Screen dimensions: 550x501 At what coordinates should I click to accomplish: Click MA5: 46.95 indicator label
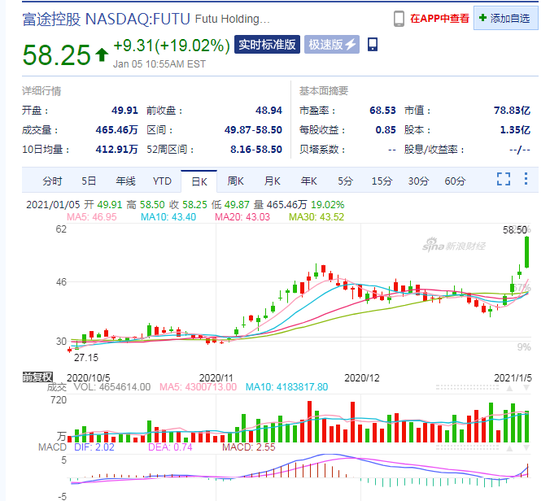click(92, 217)
